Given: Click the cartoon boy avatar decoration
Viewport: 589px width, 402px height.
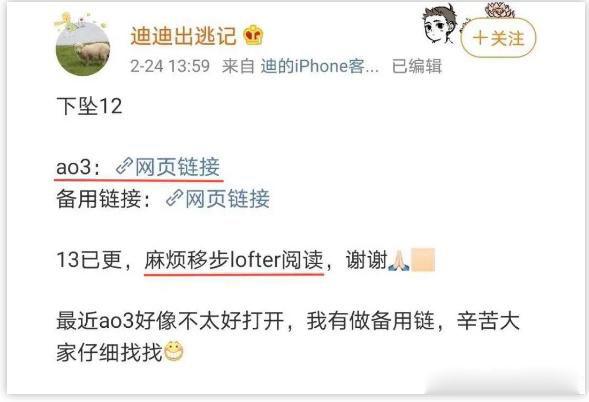Looking at the screenshot, I should point(439,24).
